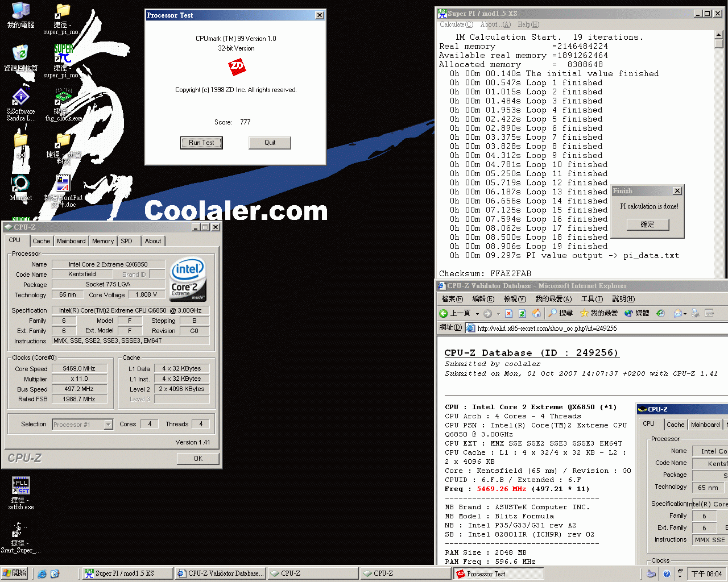Switch to CPU-Z Validator Database taskbar button

(220, 573)
